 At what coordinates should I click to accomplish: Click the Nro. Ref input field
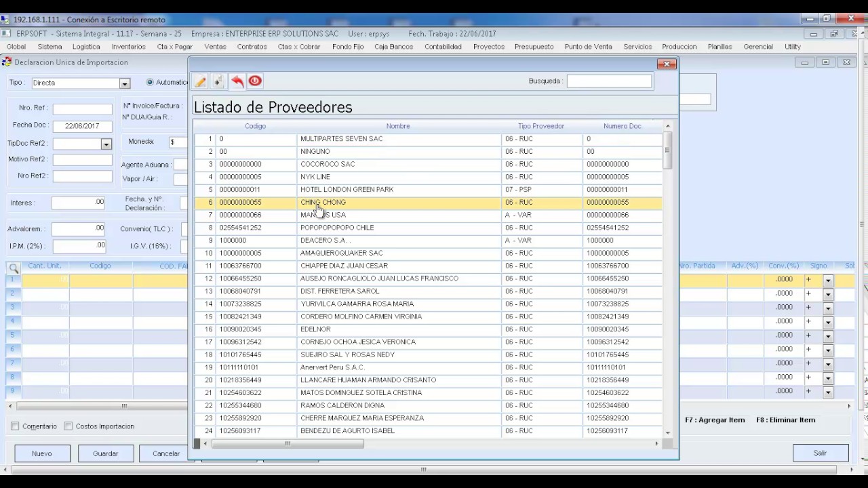[x=82, y=109]
